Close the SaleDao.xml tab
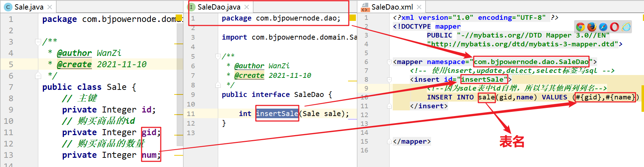The height and width of the screenshot is (167, 644). pos(419,7)
